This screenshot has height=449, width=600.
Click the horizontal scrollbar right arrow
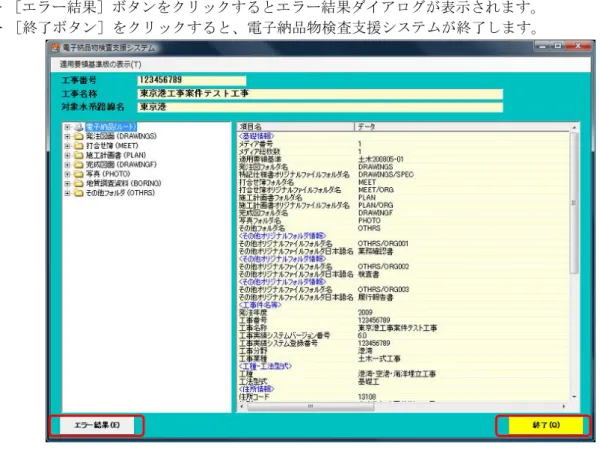coord(564,406)
